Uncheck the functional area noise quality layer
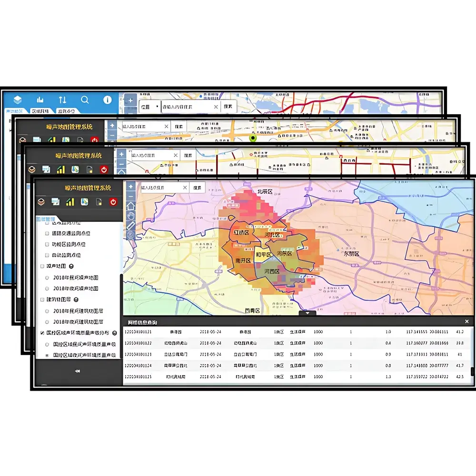This screenshot has width=476, height=476. (42, 332)
